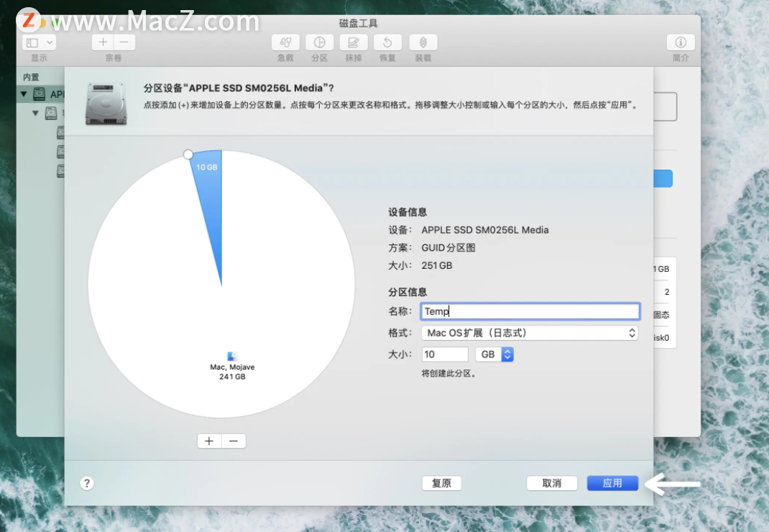Add a partition with plus button below chart
Screen dimensions: 769x532
(x=209, y=441)
